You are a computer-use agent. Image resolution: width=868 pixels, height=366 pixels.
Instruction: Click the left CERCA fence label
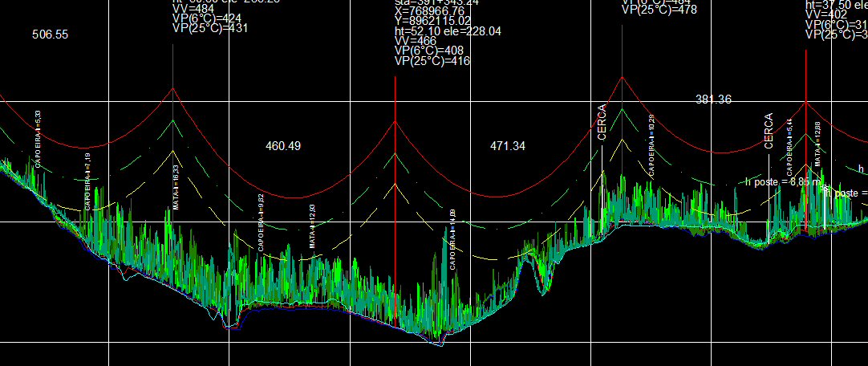point(602,122)
